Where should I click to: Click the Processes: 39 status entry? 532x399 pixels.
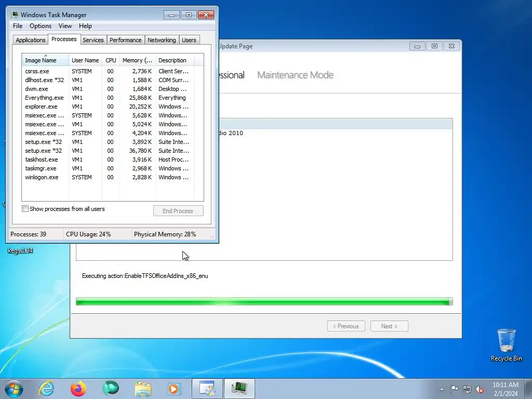tap(28, 234)
